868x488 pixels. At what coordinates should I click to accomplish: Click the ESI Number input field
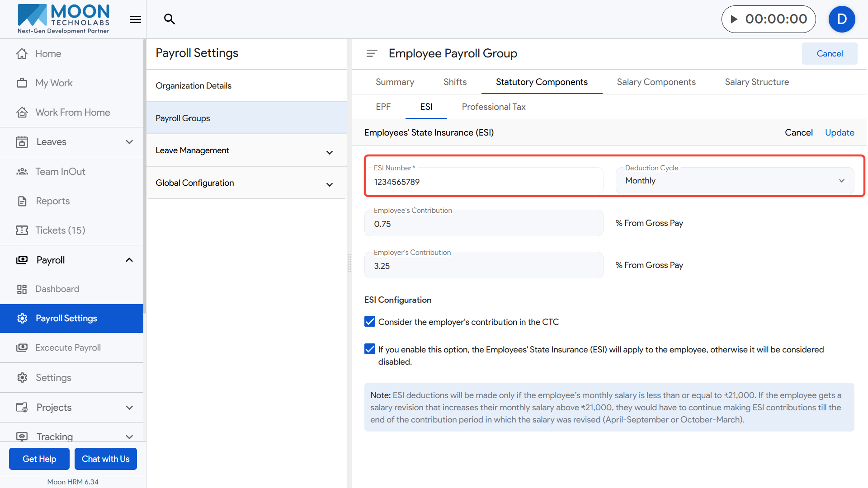pyautogui.click(x=484, y=182)
